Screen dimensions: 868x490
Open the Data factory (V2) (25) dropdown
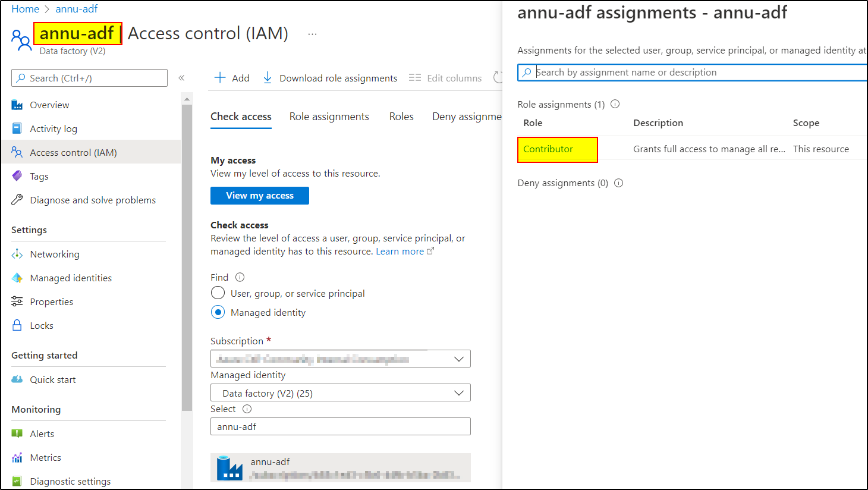point(341,392)
